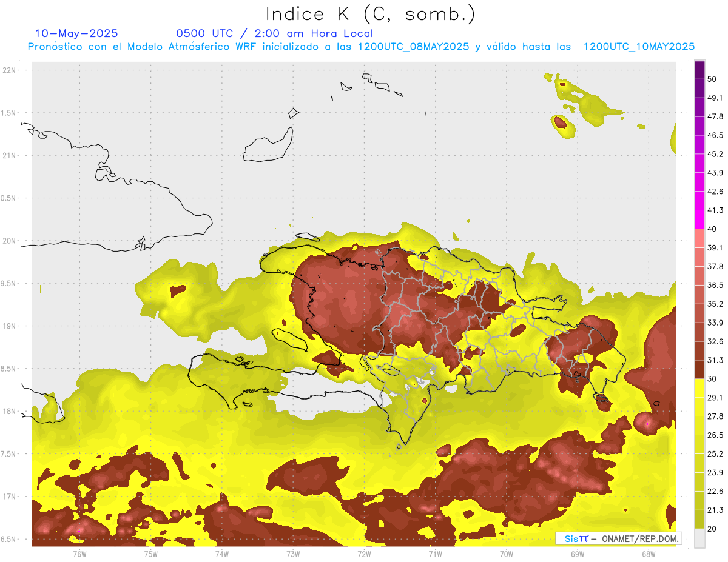The image size is (728, 562).
Task: Click the longitude label "68W"
Action: [649, 554]
